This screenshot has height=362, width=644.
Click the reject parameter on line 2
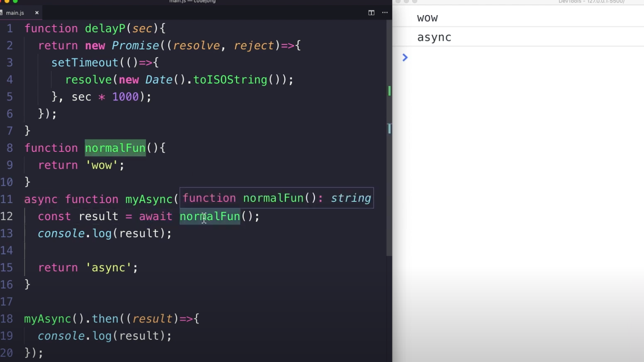(x=253, y=46)
